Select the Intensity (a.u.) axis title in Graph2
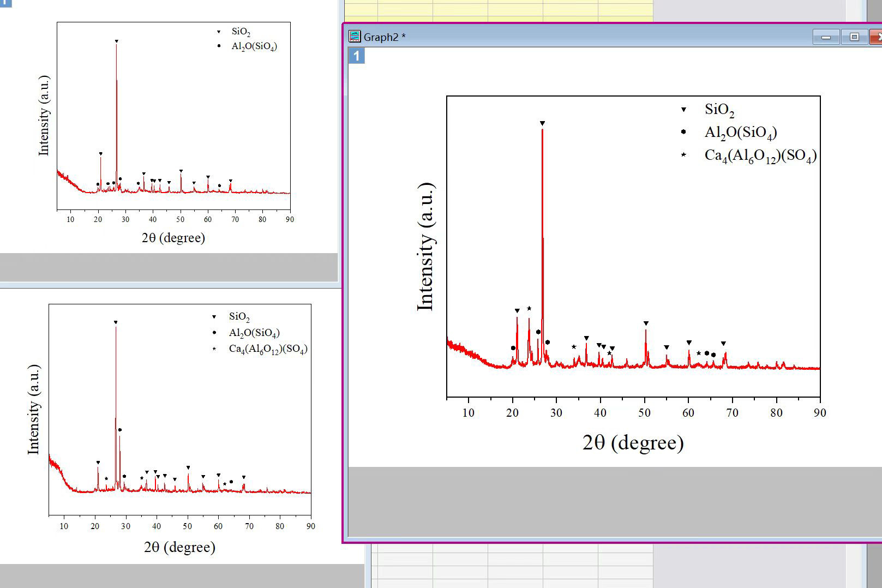Screen dimensions: 882x588 point(425,247)
